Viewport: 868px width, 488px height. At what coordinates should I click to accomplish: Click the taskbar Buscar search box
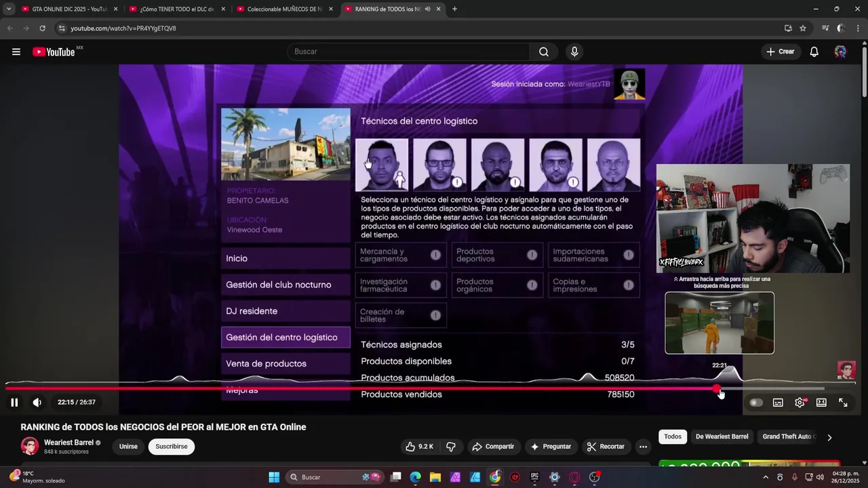pos(336,477)
